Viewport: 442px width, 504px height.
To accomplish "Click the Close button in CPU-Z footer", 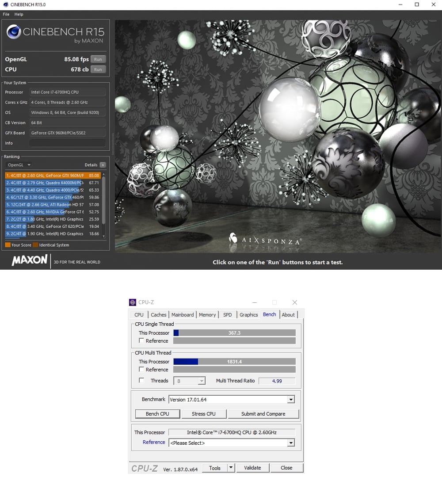I will tap(286, 468).
